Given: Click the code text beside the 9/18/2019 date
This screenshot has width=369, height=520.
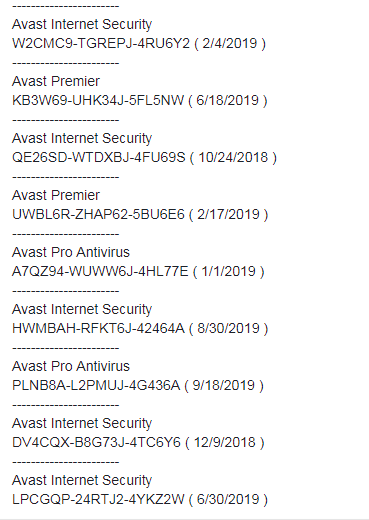Looking at the screenshot, I should [x=96, y=385].
